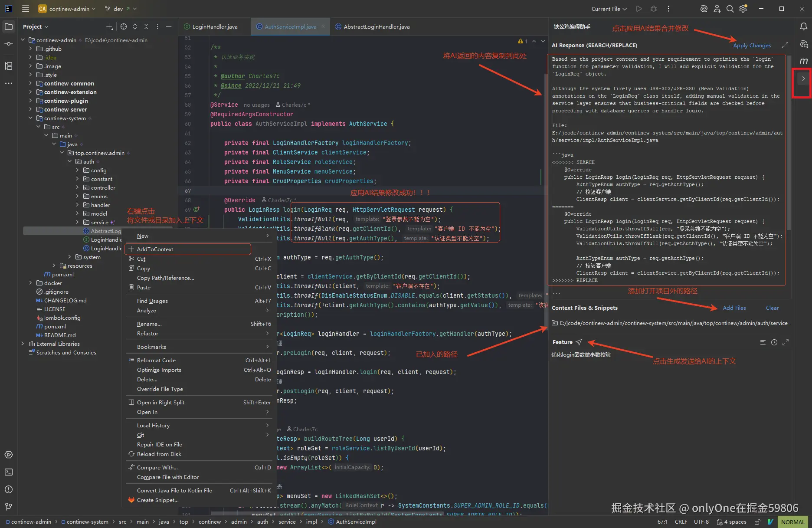Screen dimensions: 812x528
Task: Open Code With Me add-user icon
Action: point(717,9)
